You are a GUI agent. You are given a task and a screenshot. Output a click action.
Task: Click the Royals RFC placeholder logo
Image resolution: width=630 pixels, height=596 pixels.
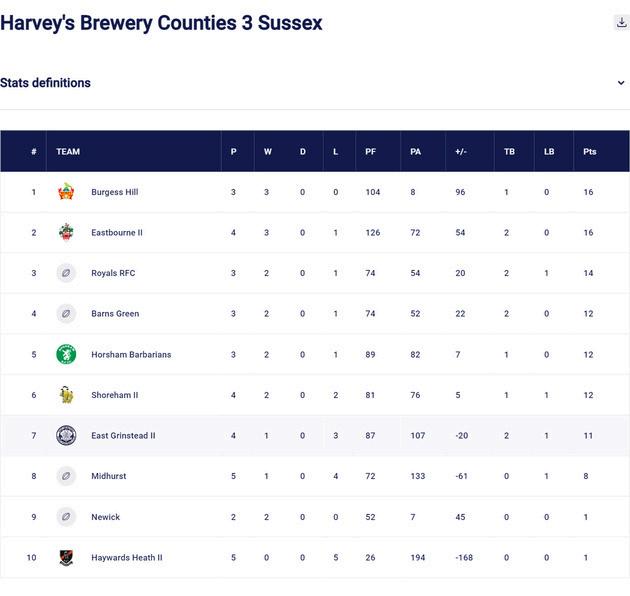coord(66,273)
